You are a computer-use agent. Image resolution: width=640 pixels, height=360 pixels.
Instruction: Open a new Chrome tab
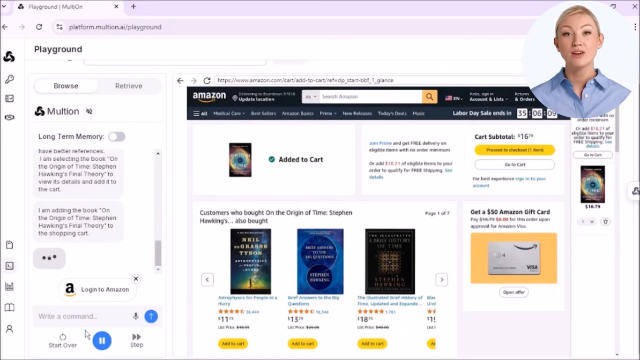point(133,7)
